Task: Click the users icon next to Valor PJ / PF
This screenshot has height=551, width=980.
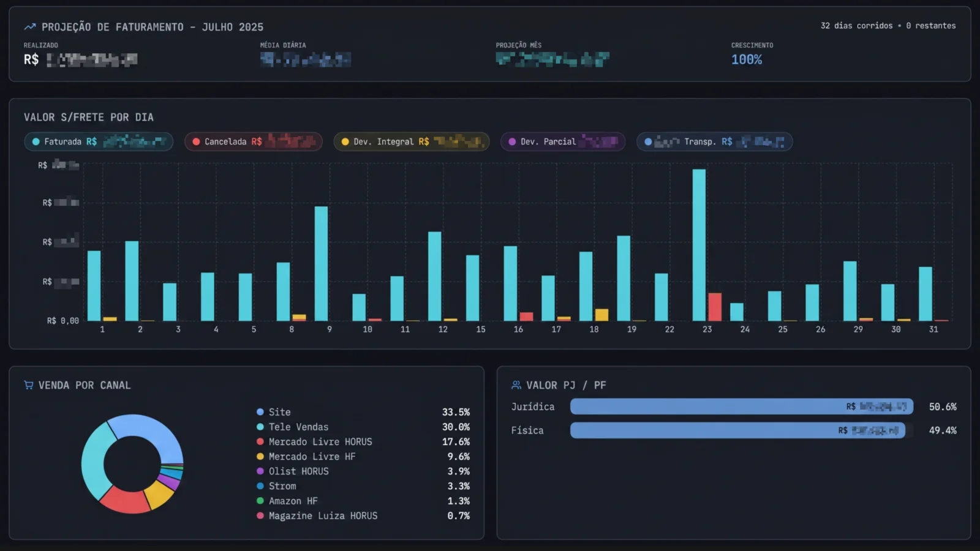Action: pos(516,385)
